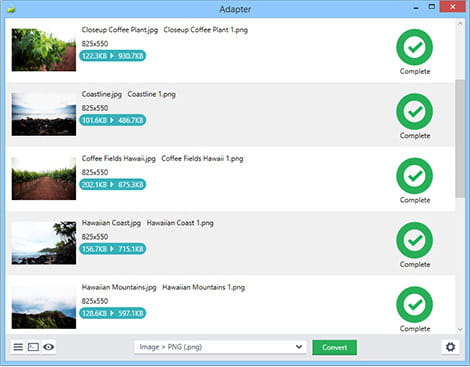Click the Complete checkmark for Hawaiian Mountains
470x367 pixels.
point(414,304)
